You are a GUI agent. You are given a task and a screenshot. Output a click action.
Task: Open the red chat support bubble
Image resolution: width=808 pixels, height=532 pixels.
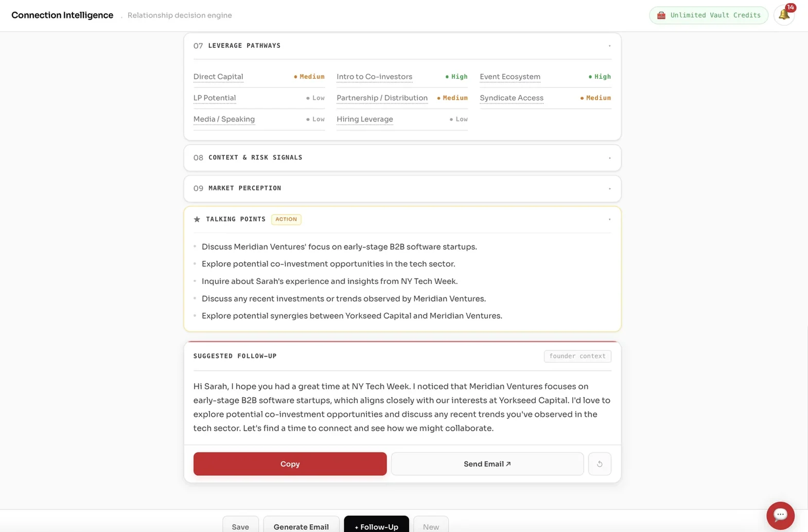click(x=780, y=515)
